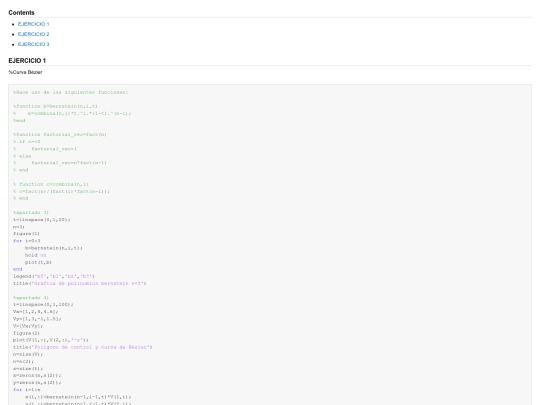Open the EJERCICIO 2 contents link

(33, 34)
